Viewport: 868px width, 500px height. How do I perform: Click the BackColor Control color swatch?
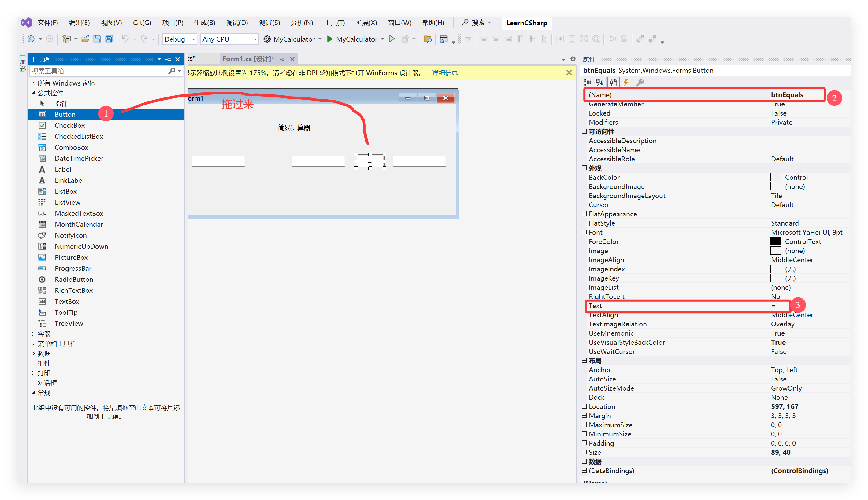[x=776, y=177]
